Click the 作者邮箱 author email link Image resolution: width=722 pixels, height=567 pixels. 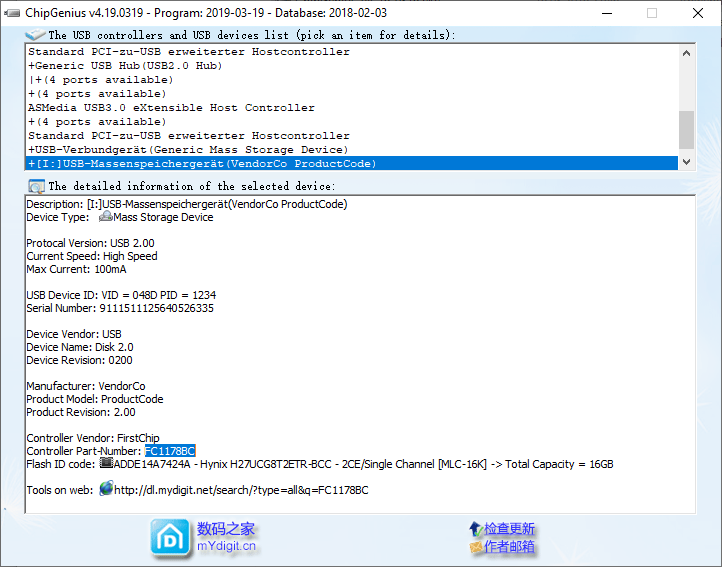click(x=509, y=547)
